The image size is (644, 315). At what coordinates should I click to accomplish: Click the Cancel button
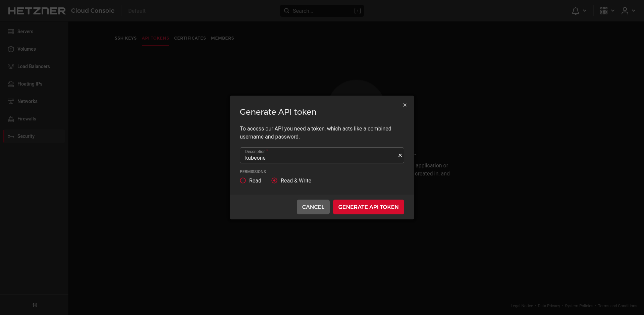pyautogui.click(x=313, y=207)
